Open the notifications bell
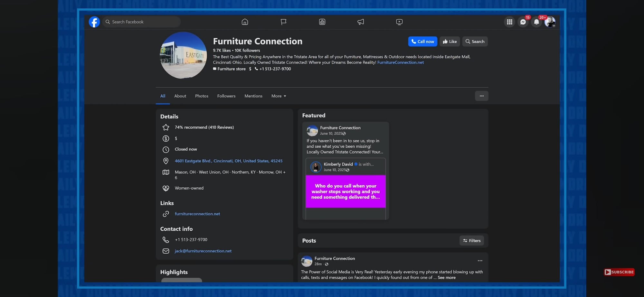The height and width of the screenshot is (297, 644). pos(536,22)
